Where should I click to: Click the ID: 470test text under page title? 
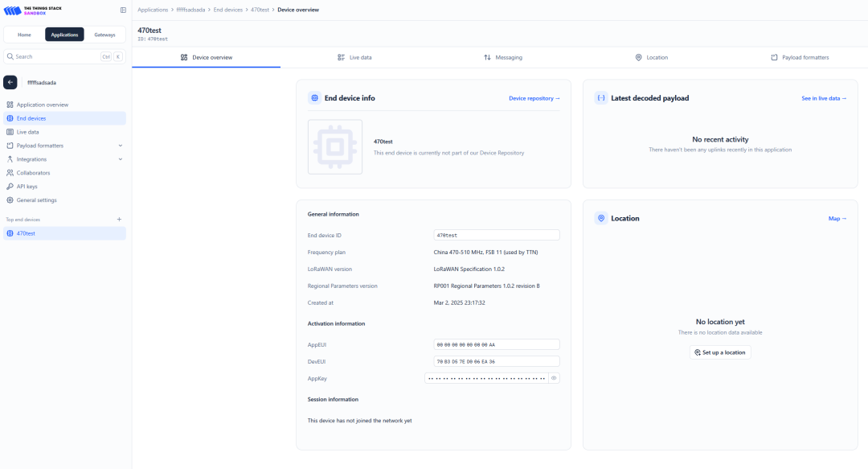coord(153,39)
